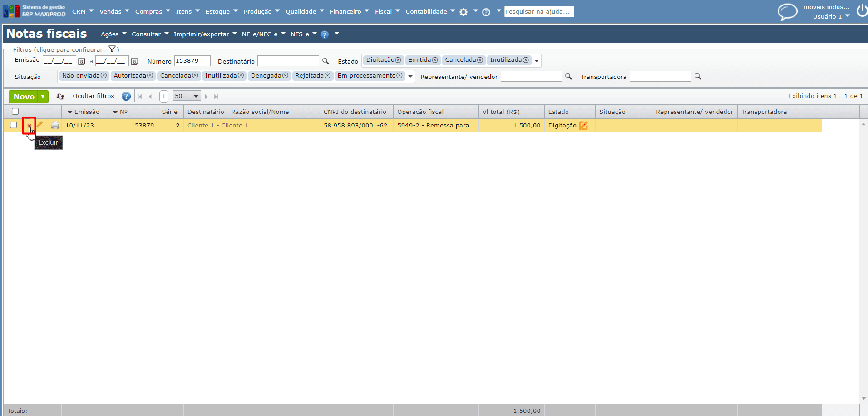Expand the Situação filter dropdown arrow
This screenshot has height=416, width=868.
tap(410, 76)
